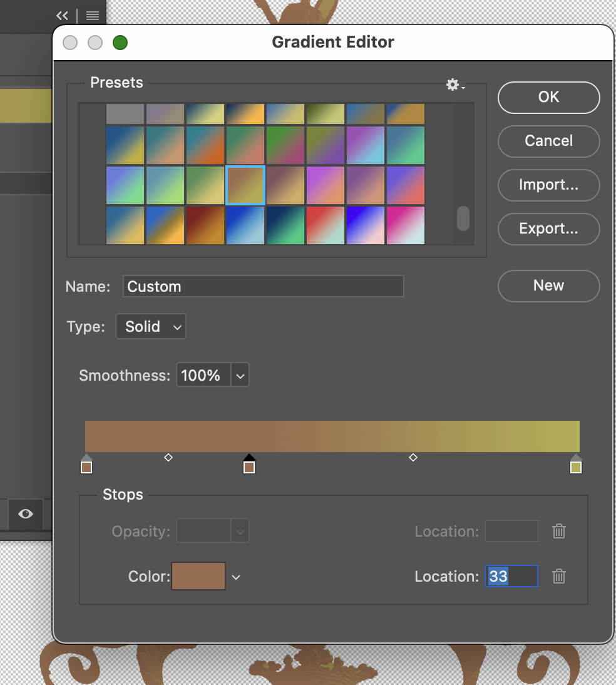Open the color stop picker dropdown arrow
Screen dimensions: 616x685
click(x=236, y=576)
